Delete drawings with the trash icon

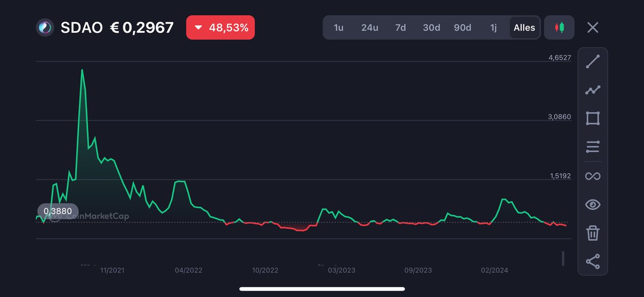pyautogui.click(x=592, y=233)
